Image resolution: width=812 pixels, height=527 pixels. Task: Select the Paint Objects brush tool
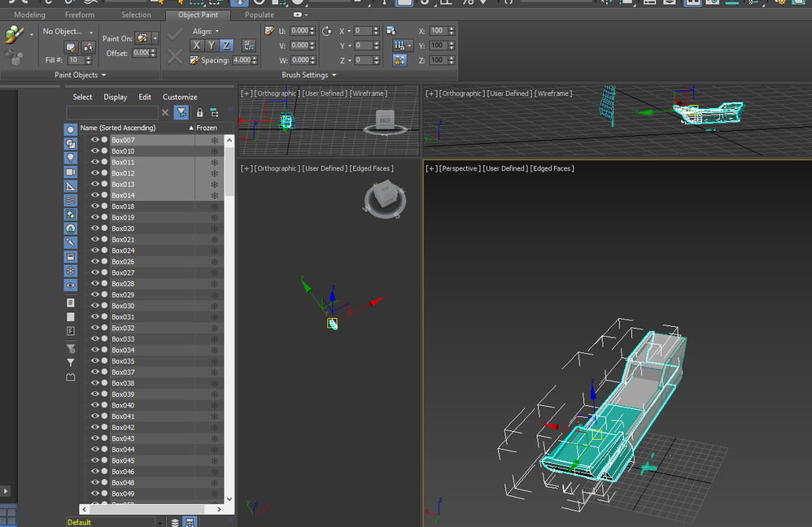[14, 35]
